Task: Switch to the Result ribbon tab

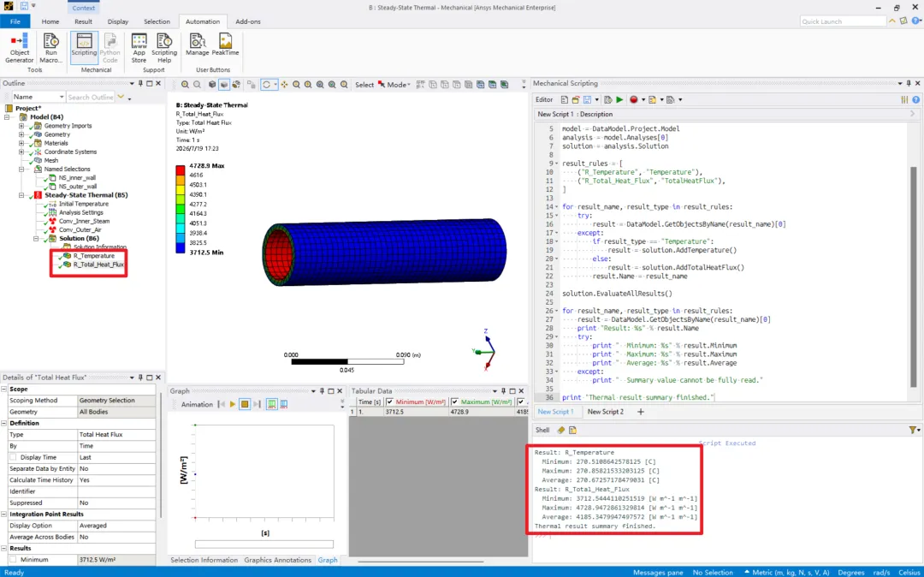Action: click(83, 21)
